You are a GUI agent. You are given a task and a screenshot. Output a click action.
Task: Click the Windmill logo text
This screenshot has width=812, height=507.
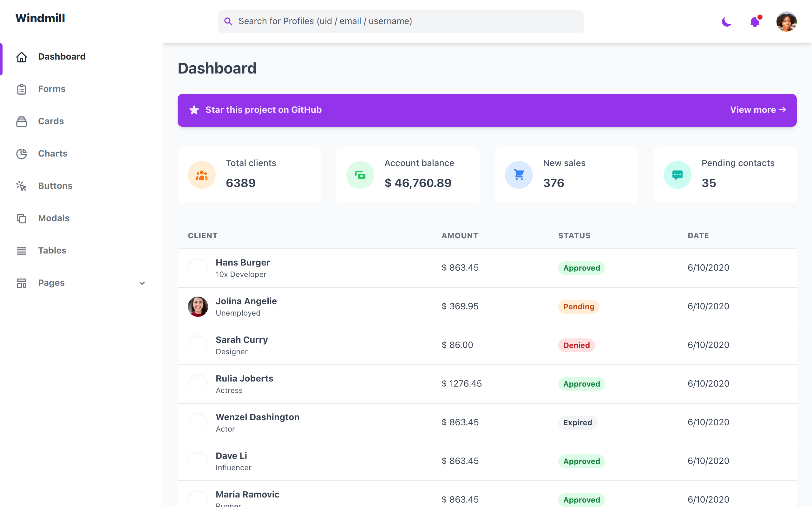[40, 18]
